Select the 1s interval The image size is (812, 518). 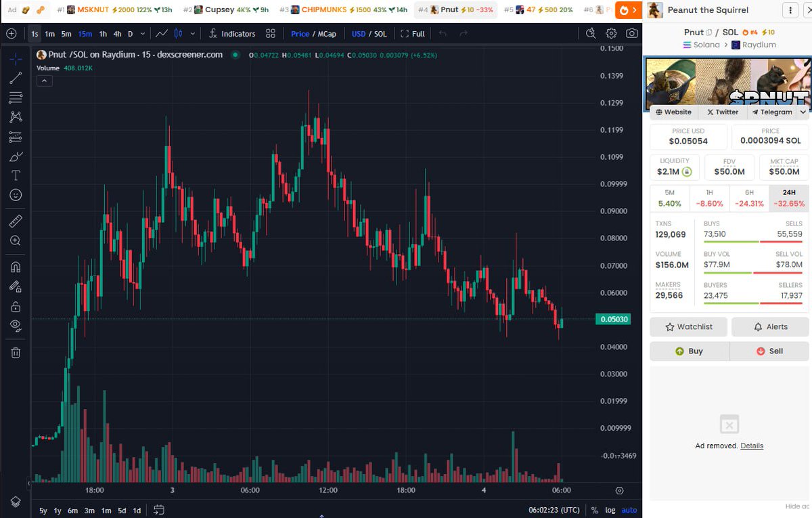click(x=35, y=34)
